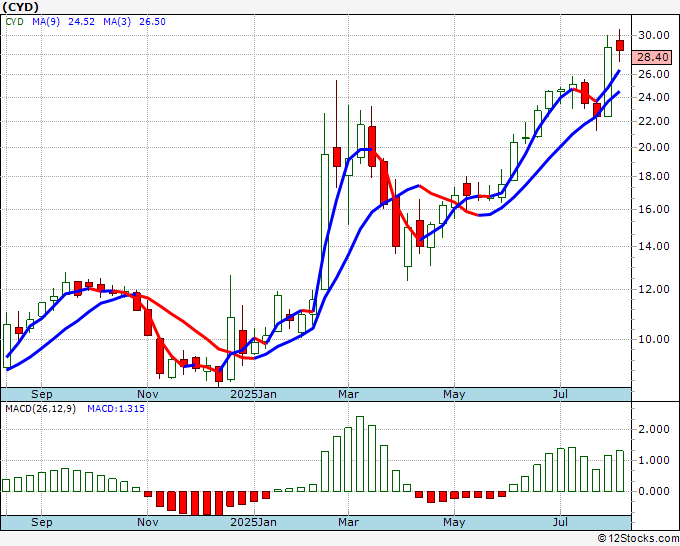Screen dimensions: 680x546
Task: Click the MACD:1.315 value
Action: click(116, 409)
